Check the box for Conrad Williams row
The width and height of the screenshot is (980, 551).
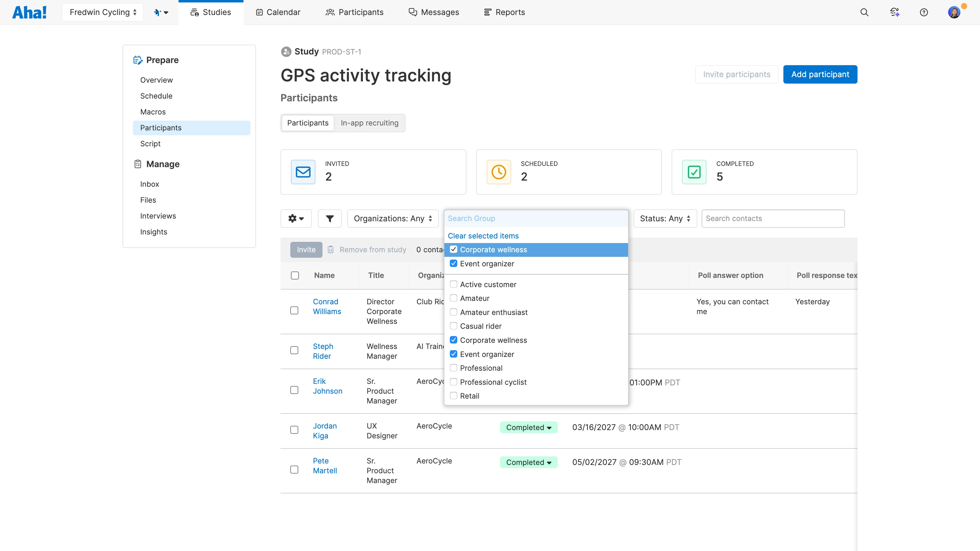tap(294, 310)
